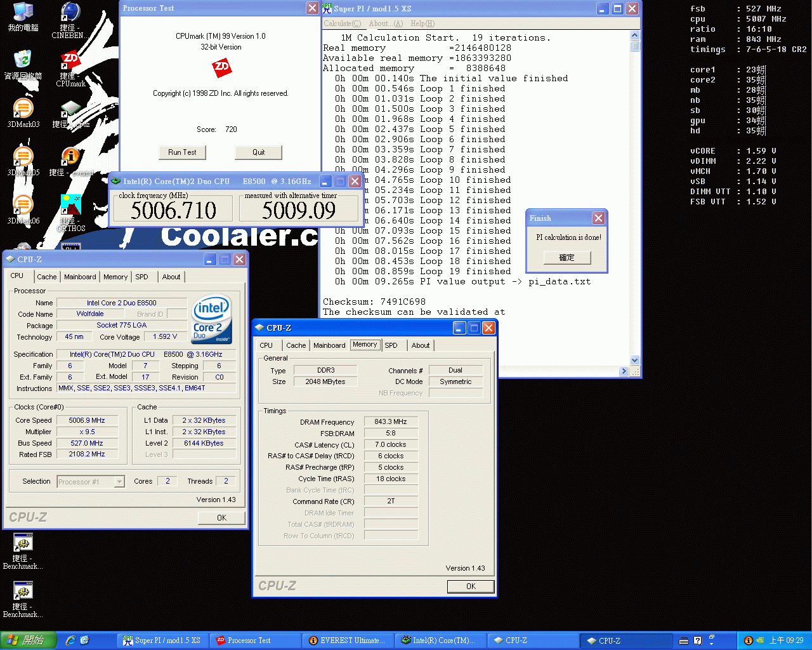Click the Core Speed 5006.9 MHz field
Screen dimensions: 812x650
[x=87, y=420]
